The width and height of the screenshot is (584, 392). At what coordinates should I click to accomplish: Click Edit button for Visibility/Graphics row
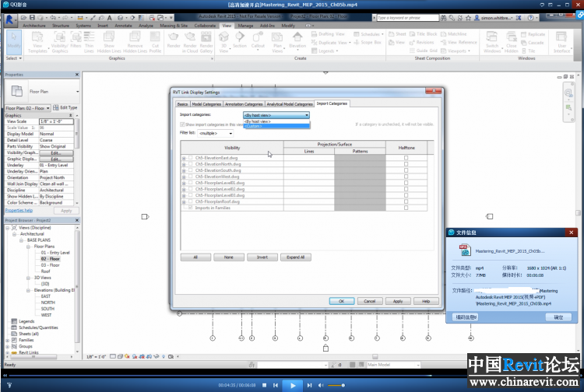pos(56,153)
